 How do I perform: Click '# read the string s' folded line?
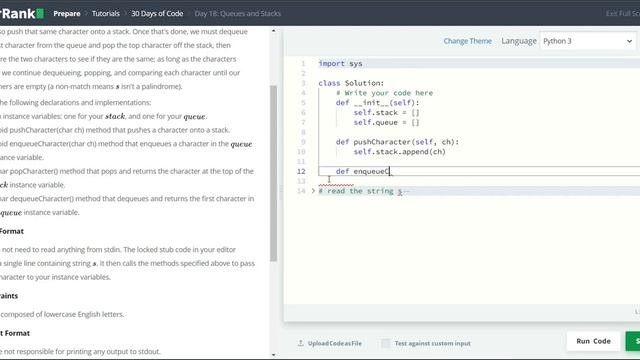point(360,191)
